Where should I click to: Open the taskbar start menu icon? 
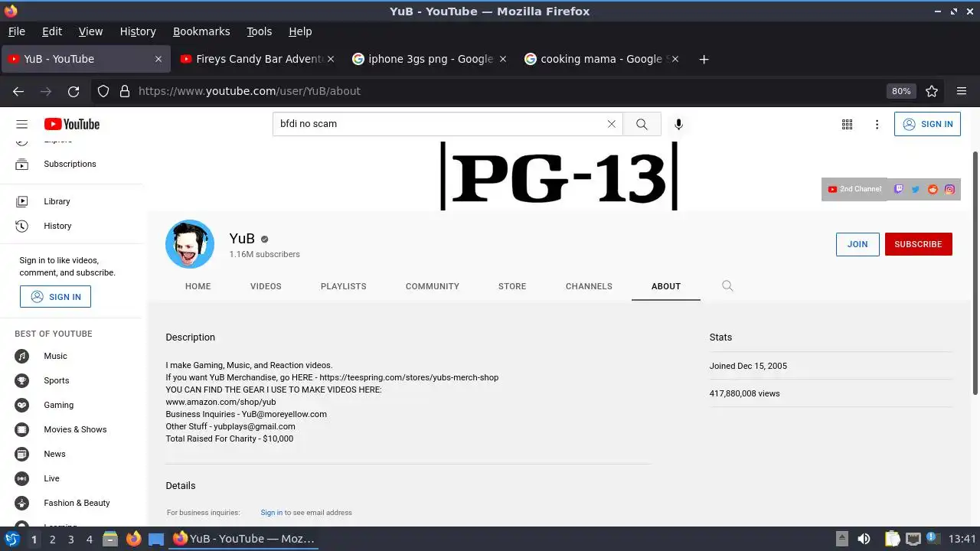(12, 539)
